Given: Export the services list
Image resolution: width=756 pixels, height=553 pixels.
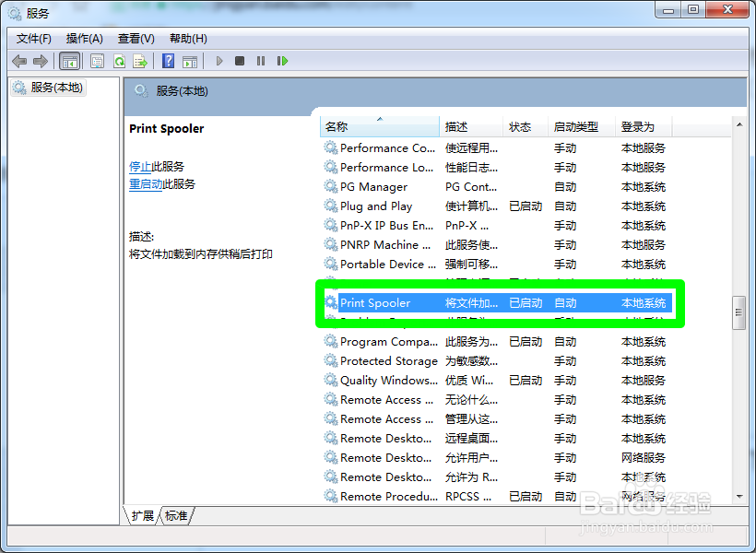Looking at the screenshot, I should 140,60.
